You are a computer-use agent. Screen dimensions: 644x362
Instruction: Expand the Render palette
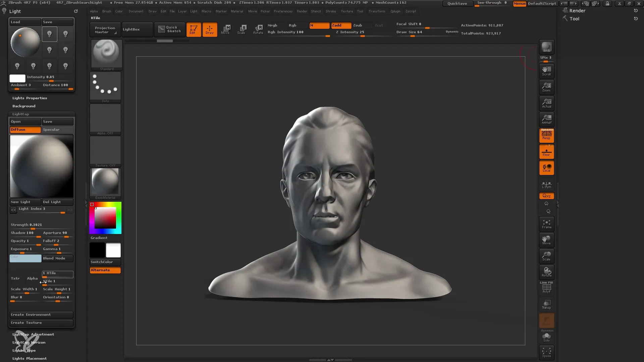coord(577,11)
